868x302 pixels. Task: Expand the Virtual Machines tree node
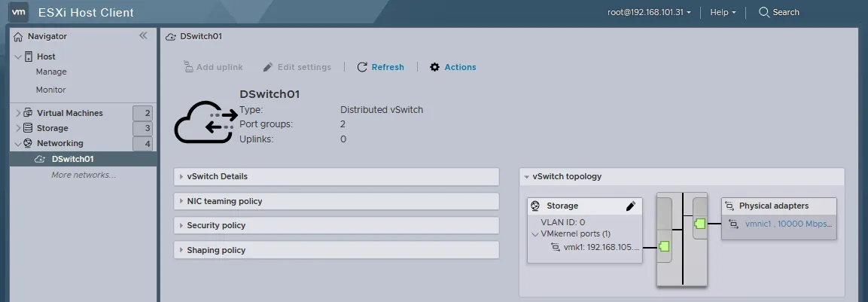click(18, 113)
